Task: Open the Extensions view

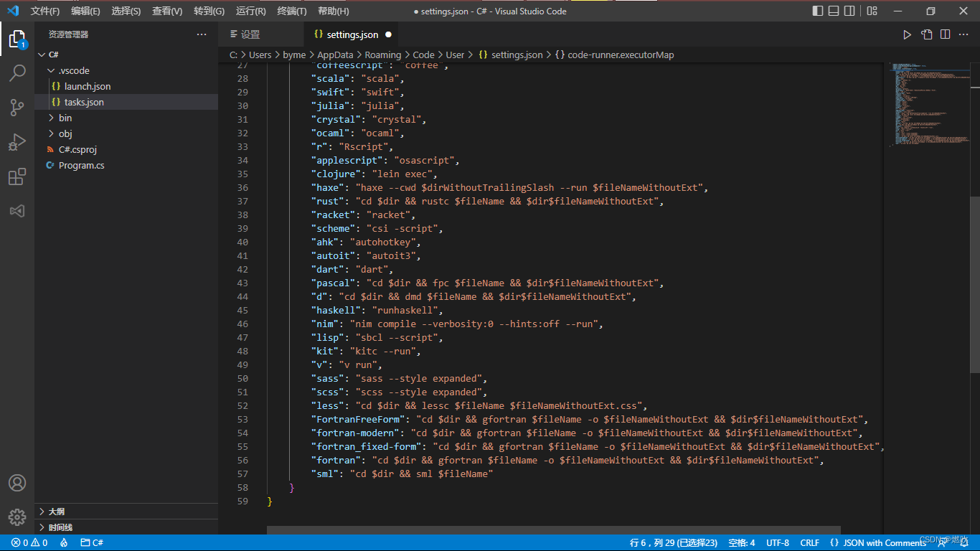Action: [x=17, y=176]
